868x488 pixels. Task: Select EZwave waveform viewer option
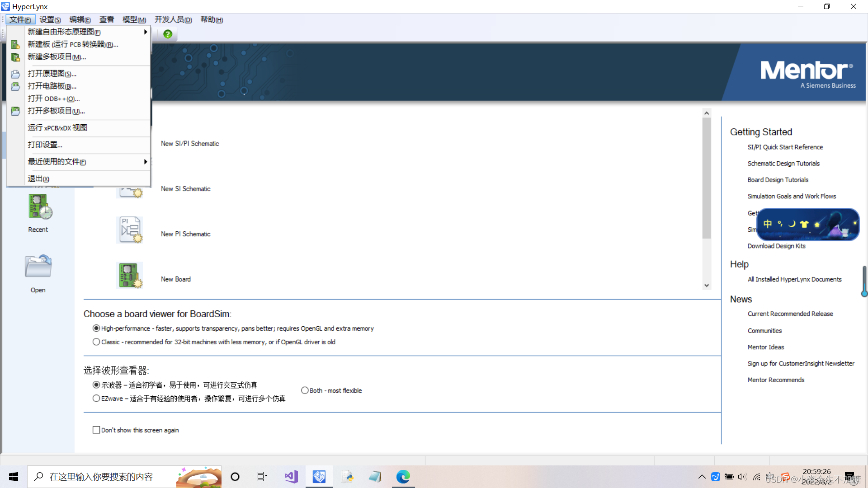coord(95,398)
